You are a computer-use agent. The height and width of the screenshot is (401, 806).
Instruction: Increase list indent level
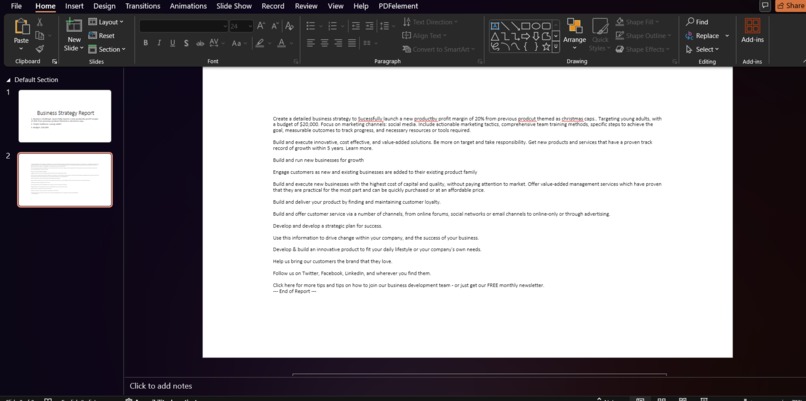[369, 26]
